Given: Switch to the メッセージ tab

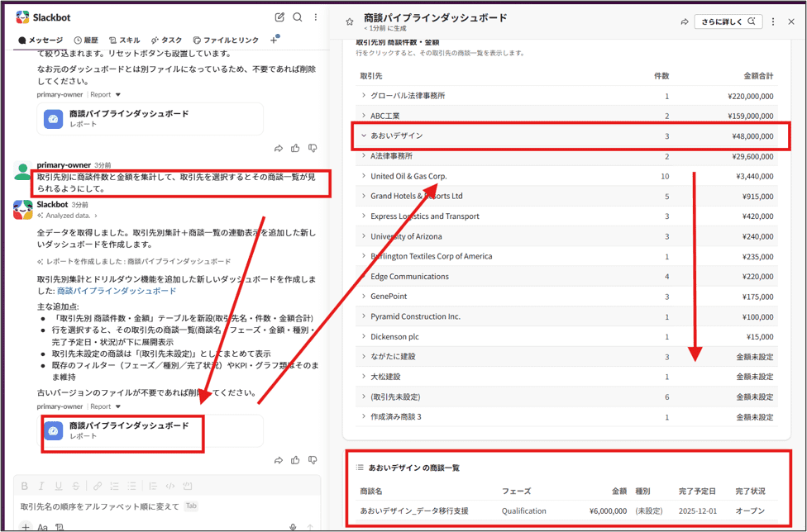Looking at the screenshot, I should (41, 40).
